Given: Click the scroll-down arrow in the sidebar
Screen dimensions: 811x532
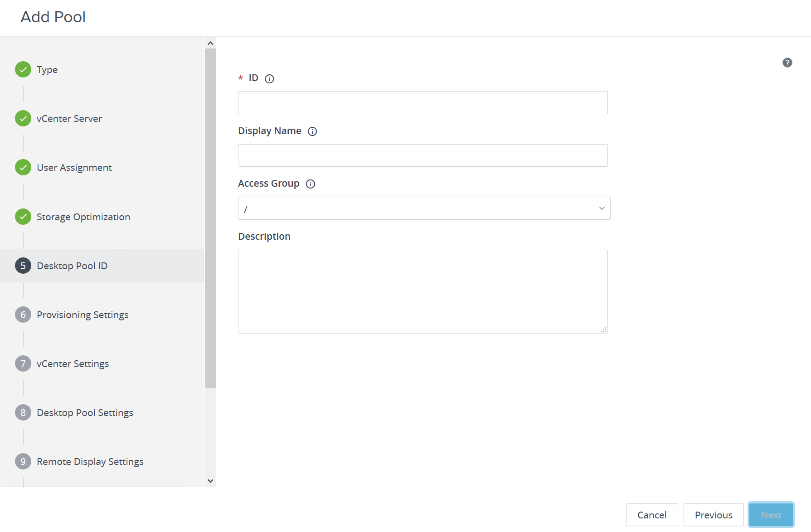Looking at the screenshot, I should pyautogui.click(x=210, y=481).
